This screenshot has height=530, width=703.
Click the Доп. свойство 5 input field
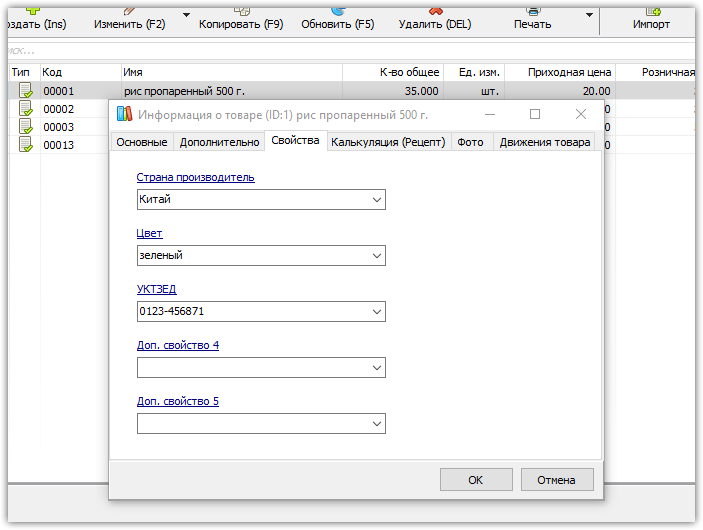coord(261,424)
